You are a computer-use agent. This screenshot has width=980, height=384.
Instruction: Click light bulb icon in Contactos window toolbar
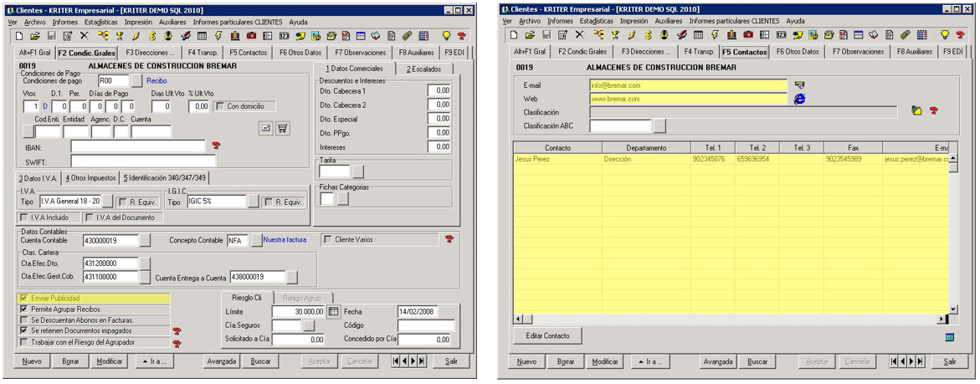click(945, 35)
